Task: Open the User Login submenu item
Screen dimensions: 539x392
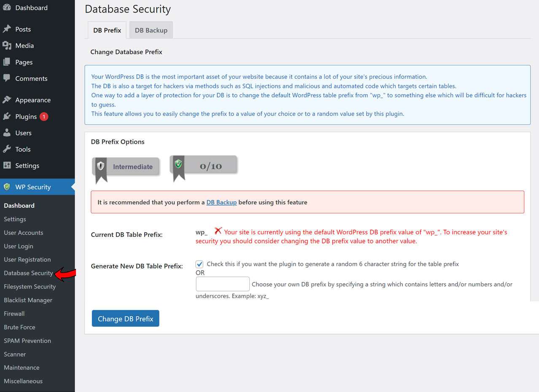Action: [x=18, y=246]
